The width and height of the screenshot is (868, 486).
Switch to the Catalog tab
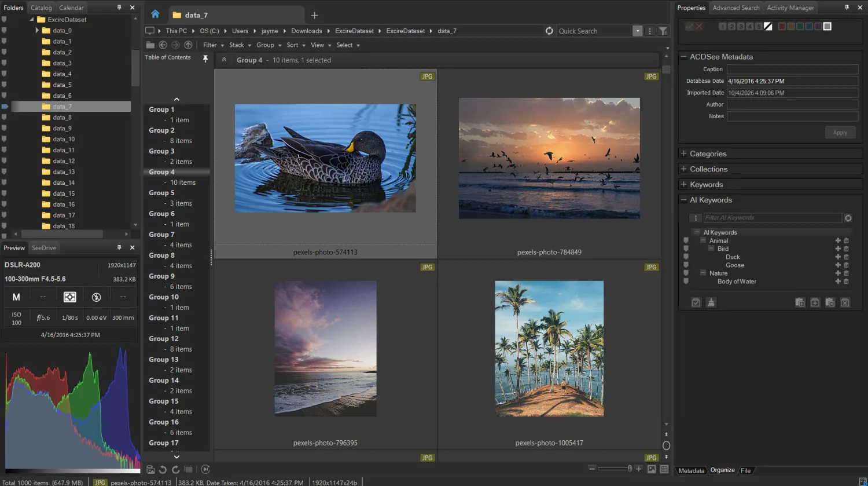(41, 8)
